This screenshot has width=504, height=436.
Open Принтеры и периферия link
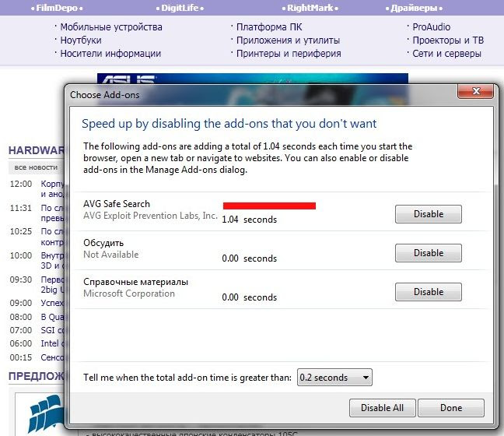click(289, 54)
